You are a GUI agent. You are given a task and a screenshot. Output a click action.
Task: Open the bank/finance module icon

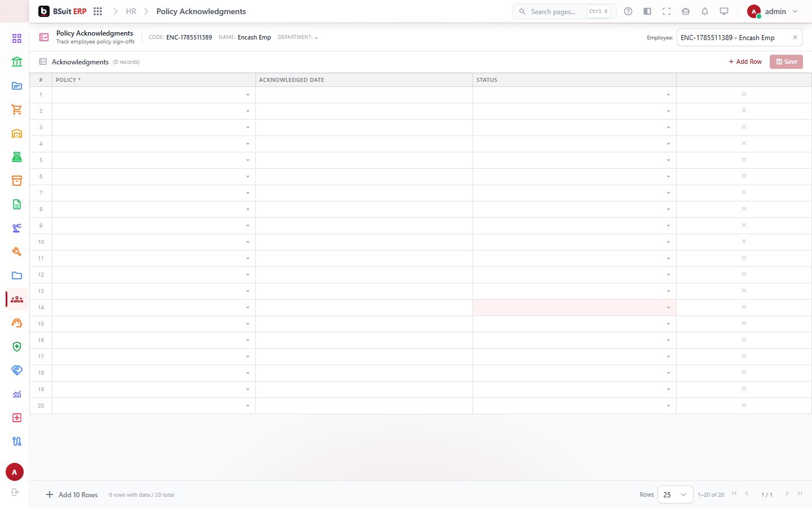(x=17, y=62)
